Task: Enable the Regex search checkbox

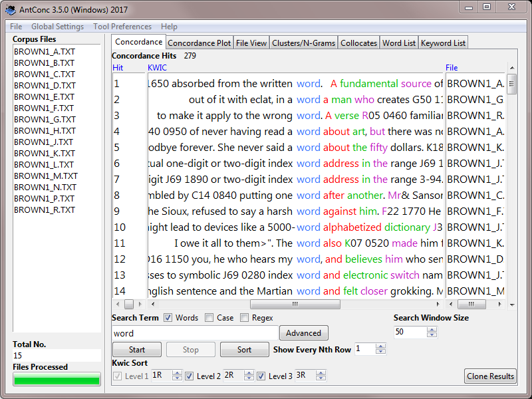Action: 245,318
